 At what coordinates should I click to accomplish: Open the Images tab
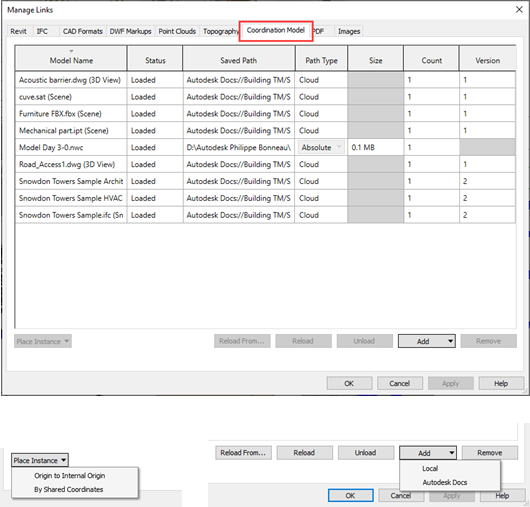click(349, 31)
